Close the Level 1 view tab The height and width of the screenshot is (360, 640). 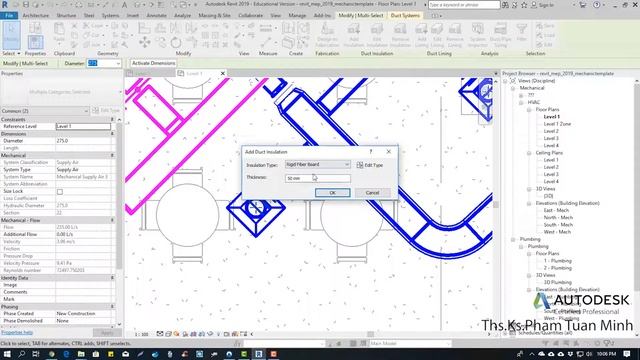pyautogui.click(x=222, y=73)
